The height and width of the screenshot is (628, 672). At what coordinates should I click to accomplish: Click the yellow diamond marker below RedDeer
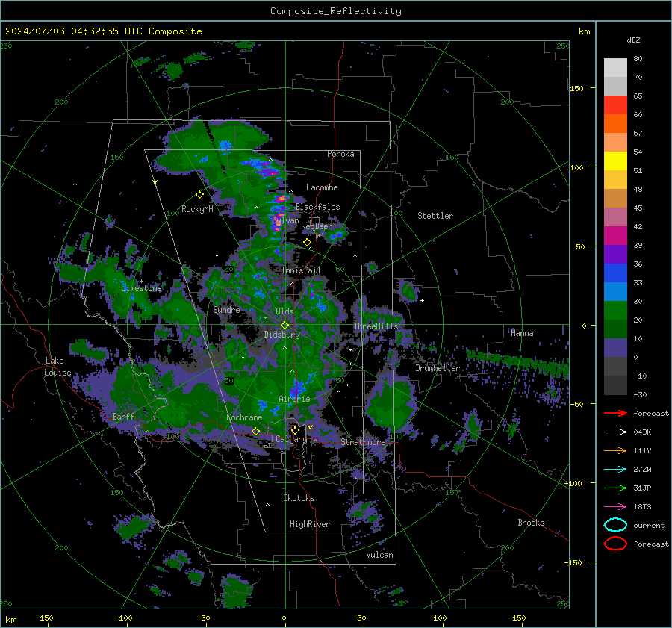point(307,243)
